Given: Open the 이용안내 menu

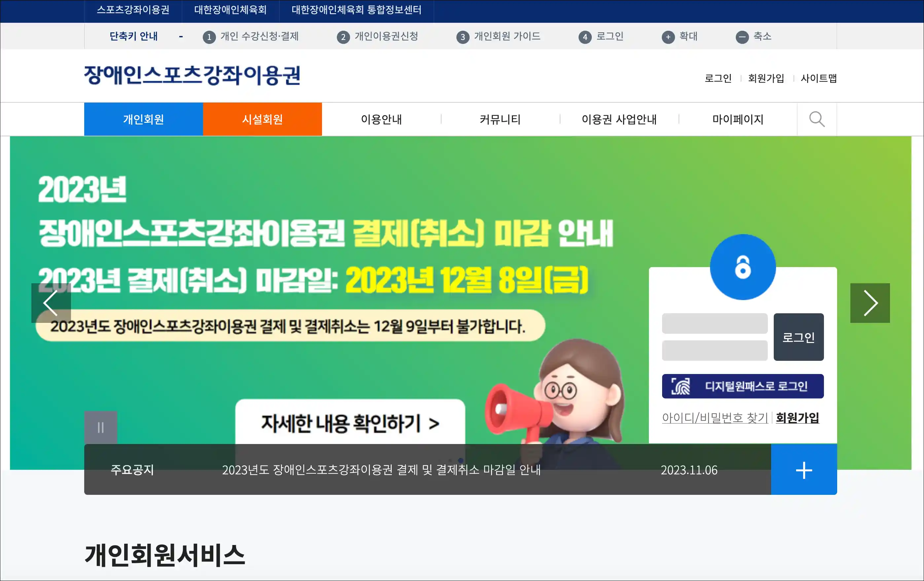Looking at the screenshot, I should (x=381, y=119).
